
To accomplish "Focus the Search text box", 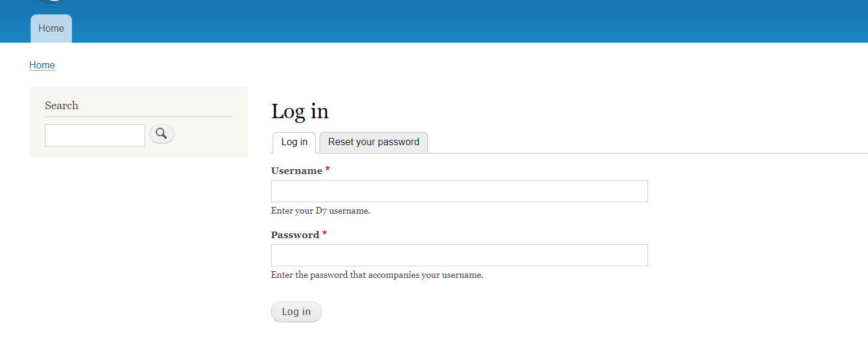I will [x=95, y=135].
